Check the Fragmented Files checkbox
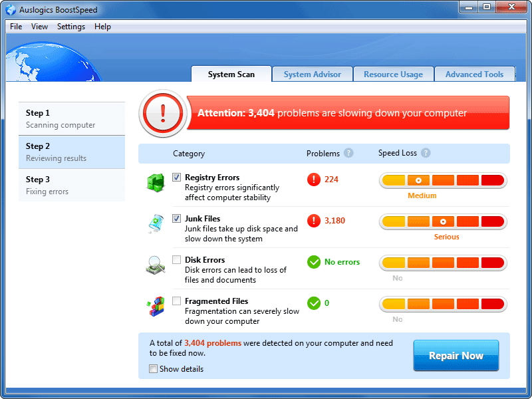532x399 pixels. pyautogui.click(x=176, y=301)
